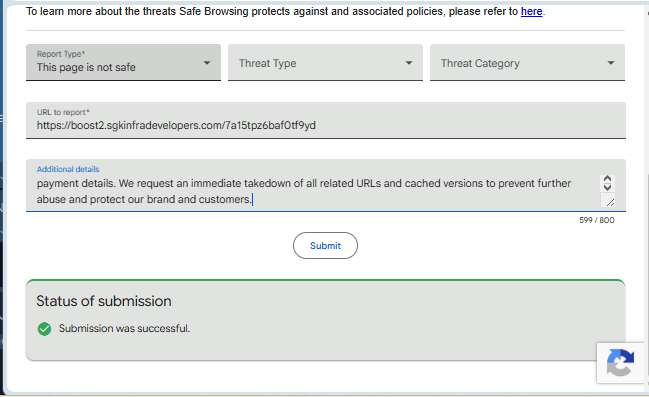Focus the URL to report field
This screenshot has width=649, height=397.
pyautogui.click(x=326, y=120)
